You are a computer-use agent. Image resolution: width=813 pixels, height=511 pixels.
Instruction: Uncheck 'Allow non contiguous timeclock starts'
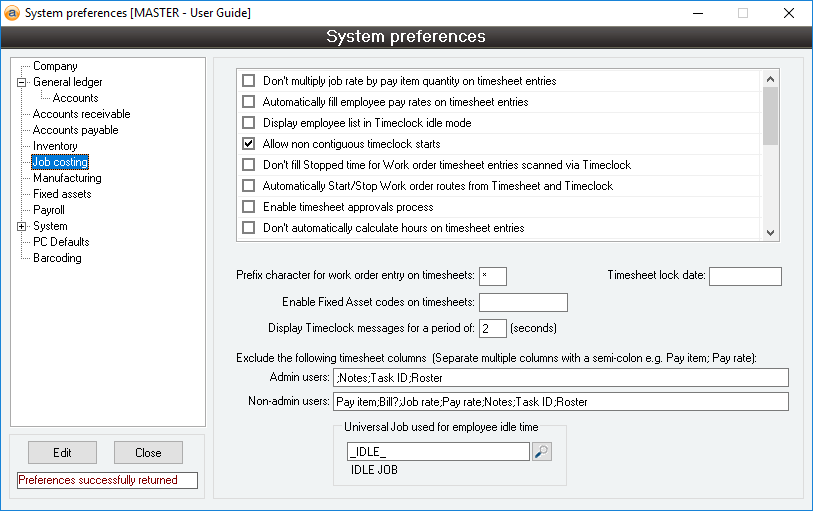coord(249,144)
